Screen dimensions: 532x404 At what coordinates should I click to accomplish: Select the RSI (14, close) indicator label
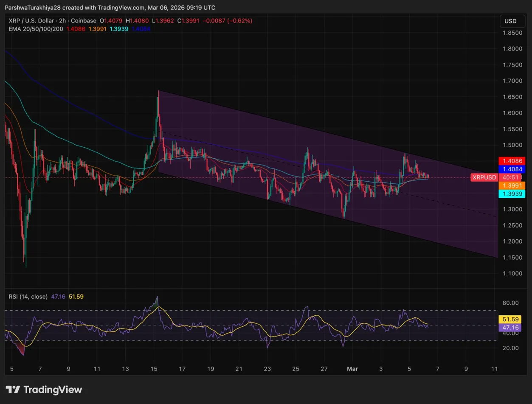pos(28,297)
